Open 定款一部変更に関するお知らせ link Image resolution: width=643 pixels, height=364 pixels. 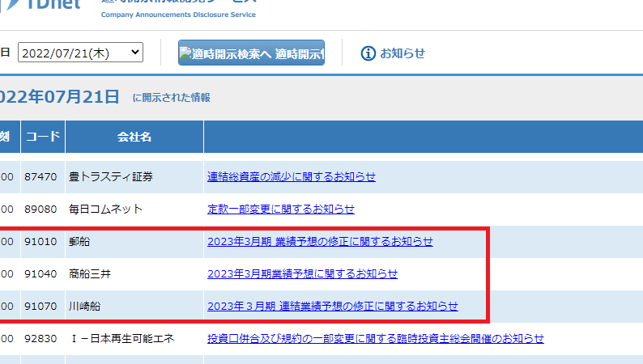coord(280,209)
